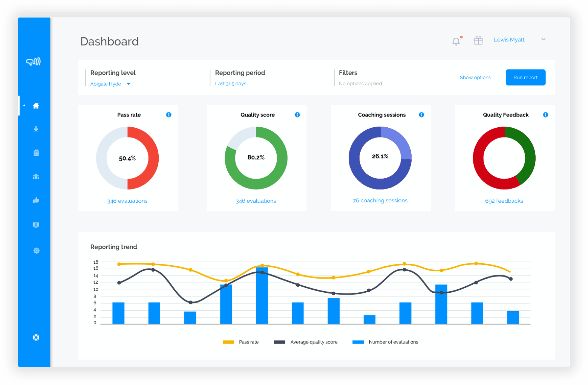
Task: Select the Team icon in the sidebar
Action: coord(36,176)
